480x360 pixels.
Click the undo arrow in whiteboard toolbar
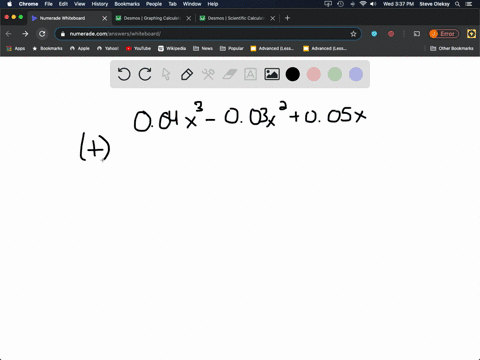click(x=124, y=74)
